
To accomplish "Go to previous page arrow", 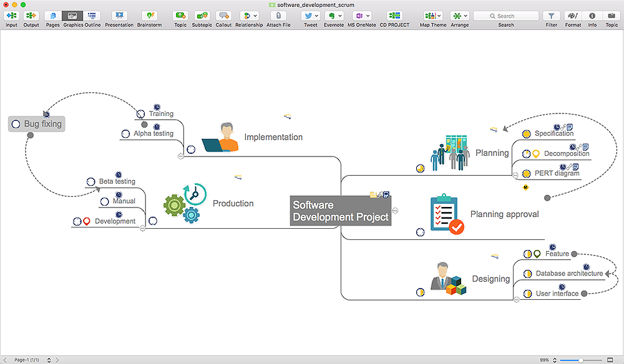I will [5, 360].
